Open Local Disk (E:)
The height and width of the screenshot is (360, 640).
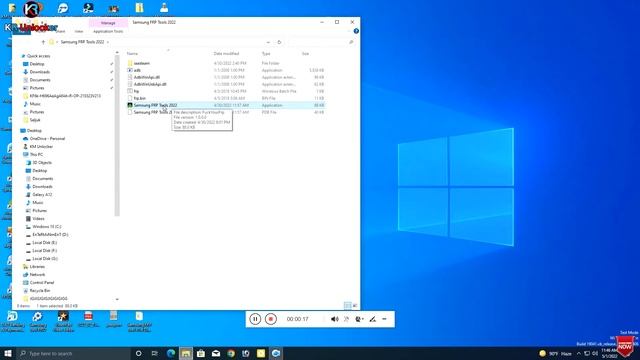pos(44,242)
